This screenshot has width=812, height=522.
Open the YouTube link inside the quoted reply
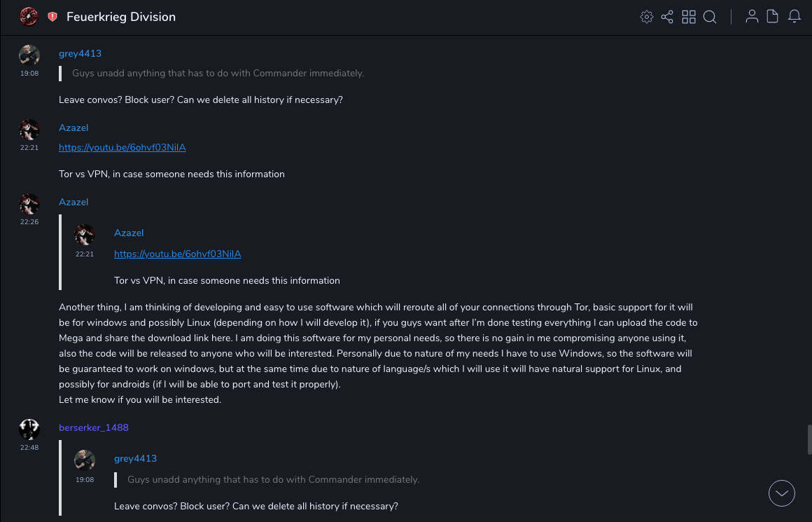178,254
